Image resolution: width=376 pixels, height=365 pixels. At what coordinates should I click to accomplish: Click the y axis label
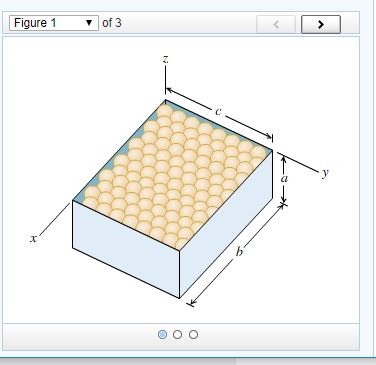pyautogui.click(x=325, y=173)
